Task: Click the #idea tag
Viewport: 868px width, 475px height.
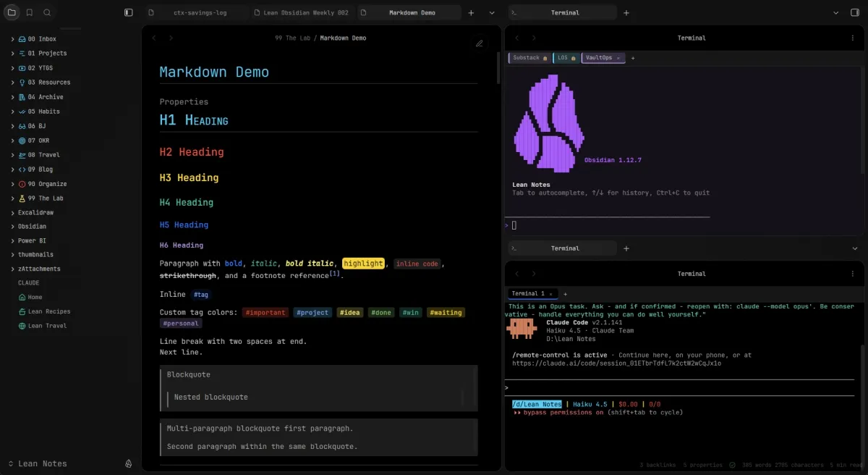Action: (350, 313)
